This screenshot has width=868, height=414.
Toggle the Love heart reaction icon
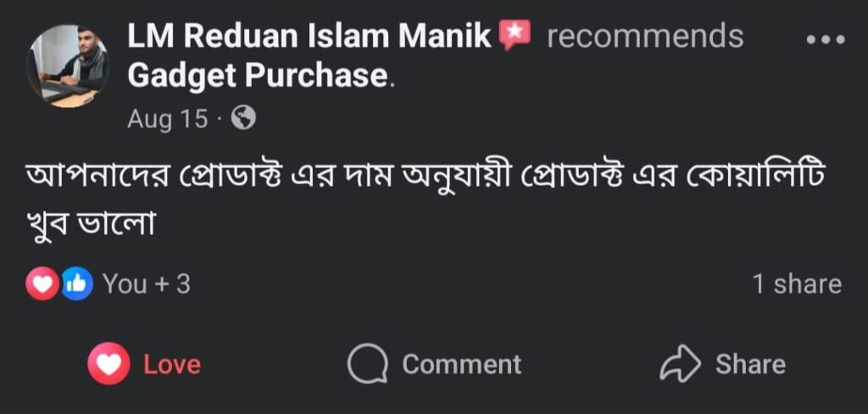pyautogui.click(x=108, y=364)
